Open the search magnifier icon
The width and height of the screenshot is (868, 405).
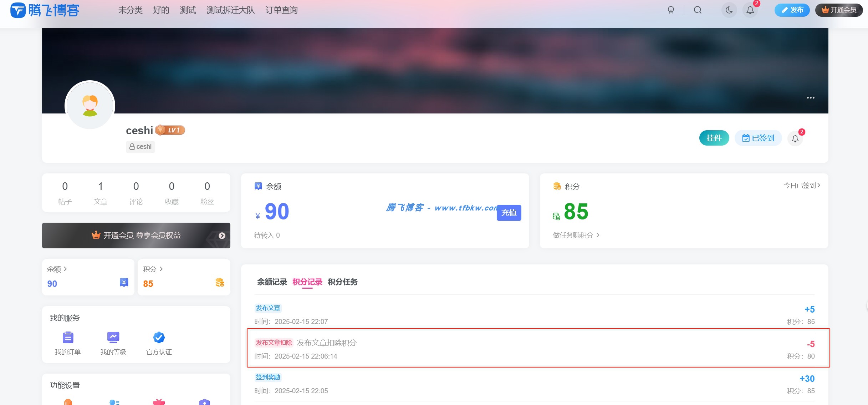tap(697, 10)
